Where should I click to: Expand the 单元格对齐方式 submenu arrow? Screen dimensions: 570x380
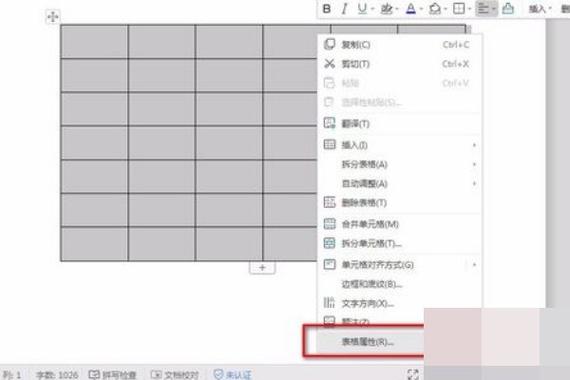point(474,265)
